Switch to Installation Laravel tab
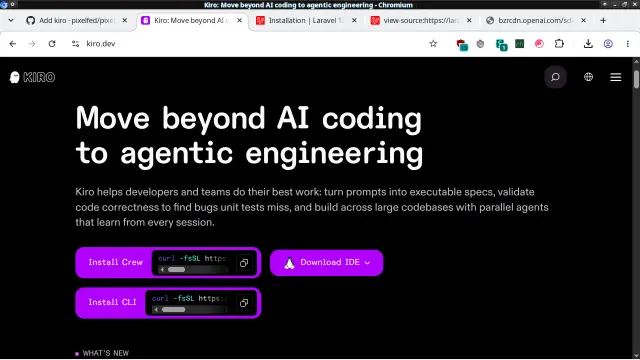The image size is (640, 360). tap(306, 20)
